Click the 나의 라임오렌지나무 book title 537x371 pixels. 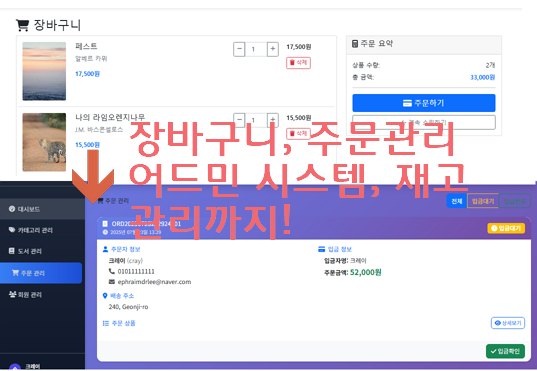point(110,118)
